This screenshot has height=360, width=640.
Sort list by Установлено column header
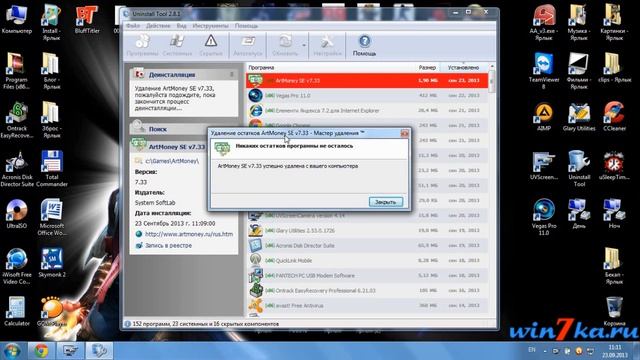[x=463, y=67]
